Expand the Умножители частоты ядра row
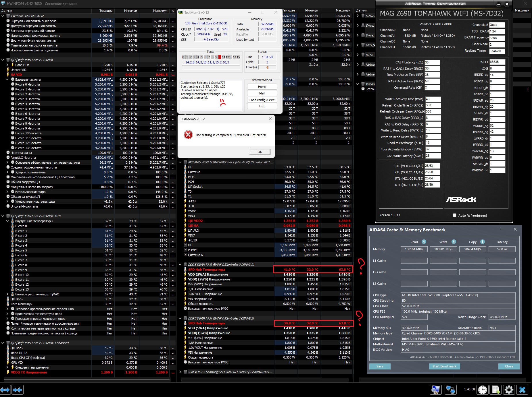The width and height of the screenshot is (532, 397). [7, 202]
